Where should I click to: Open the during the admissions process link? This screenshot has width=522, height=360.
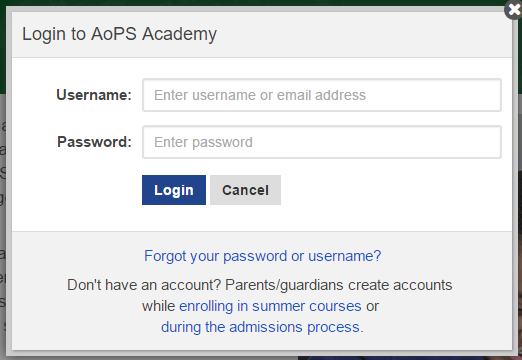click(x=262, y=327)
